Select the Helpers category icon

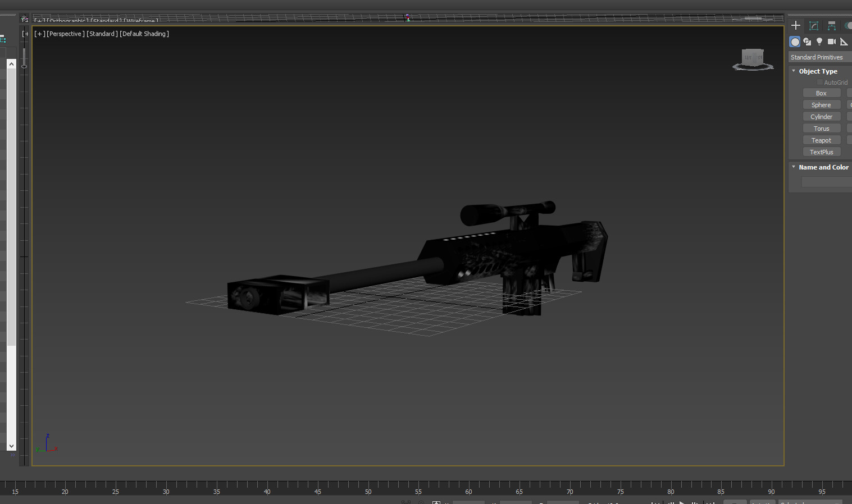pos(844,41)
